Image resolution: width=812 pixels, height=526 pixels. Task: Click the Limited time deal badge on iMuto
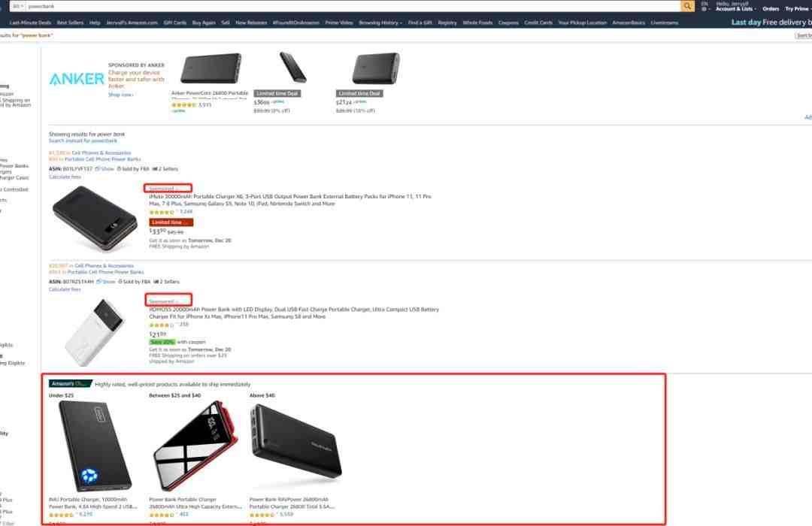point(171,222)
